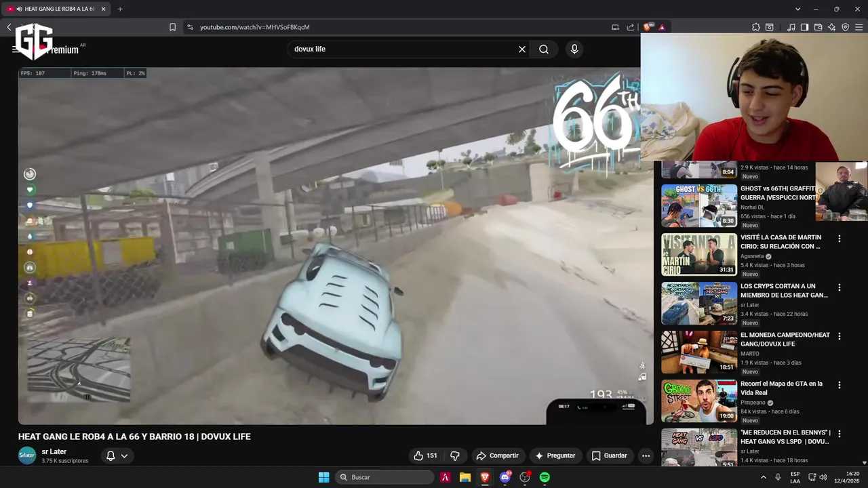Open options for LOS CRYPS CORTAN video
868x488 pixels.
(840, 287)
